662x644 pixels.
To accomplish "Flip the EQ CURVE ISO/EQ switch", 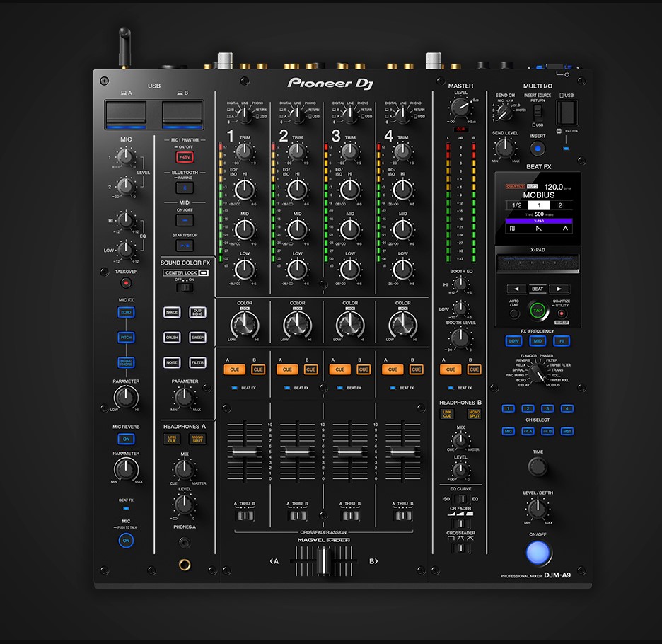I will tap(460, 499).
